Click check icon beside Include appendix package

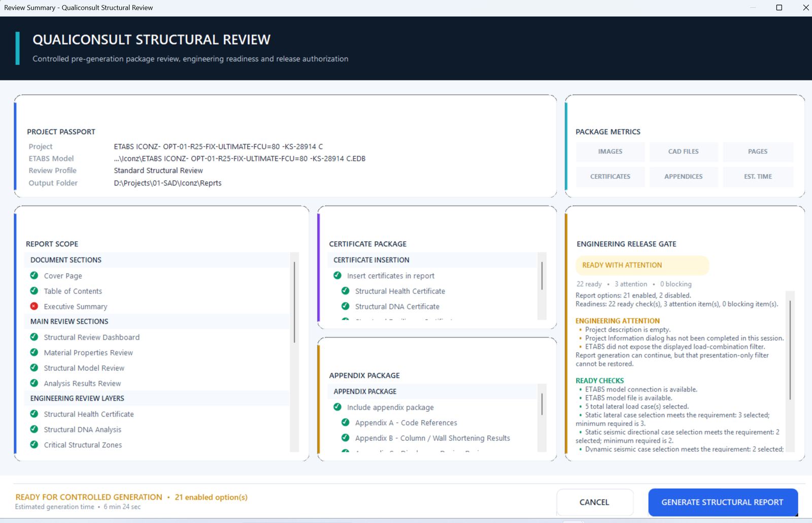point(337,407)
